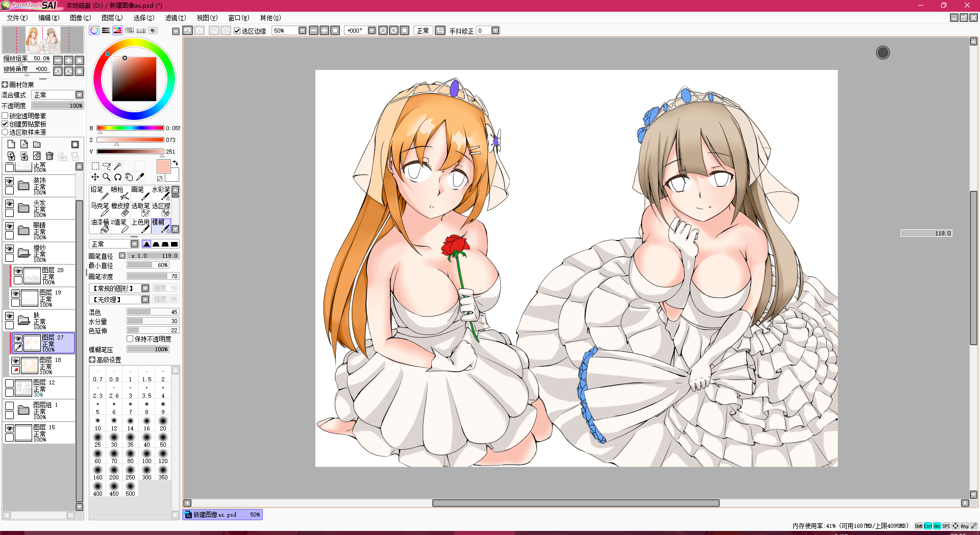Switch to the 新建图像as.psd document tab
Viewport: 980px width, 535px height.
click(x=223, y=515)
